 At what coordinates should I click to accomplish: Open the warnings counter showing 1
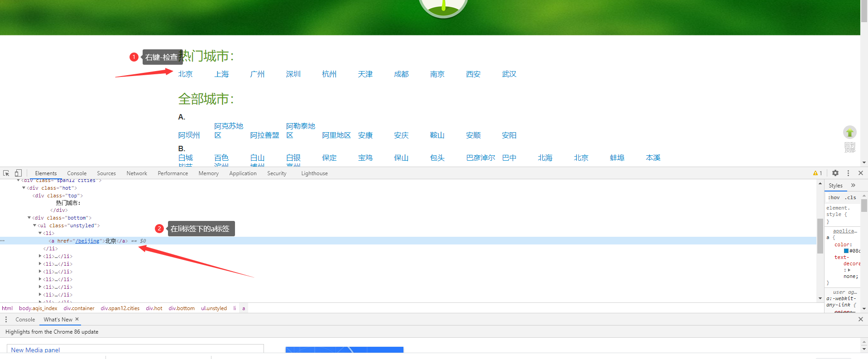coord(817,173)
